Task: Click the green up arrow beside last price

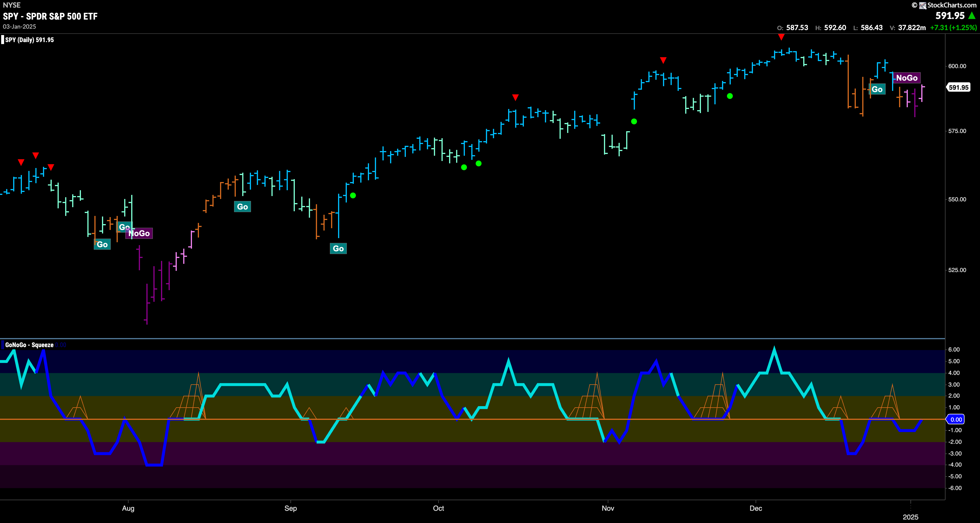Action: [972, 15]
